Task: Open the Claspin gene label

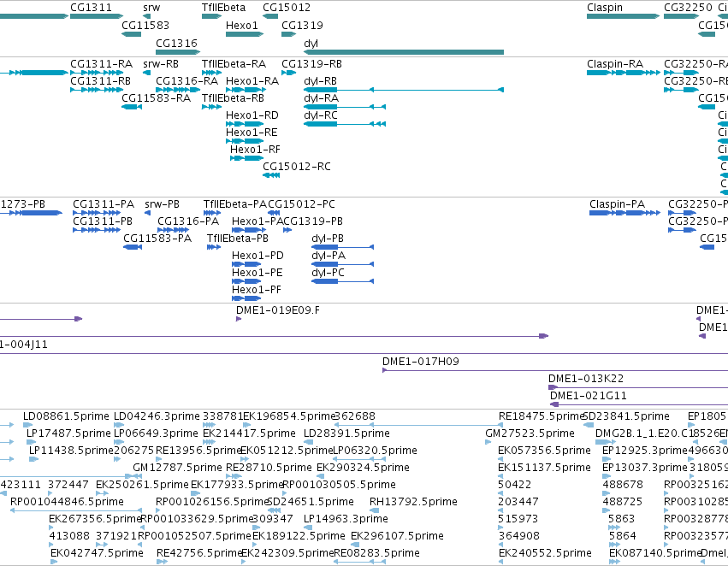Action: click(605, 8)
